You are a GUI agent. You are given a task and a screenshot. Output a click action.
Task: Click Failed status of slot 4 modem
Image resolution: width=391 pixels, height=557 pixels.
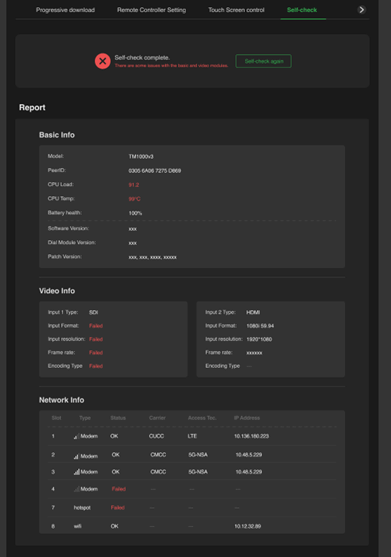tap(119, 489)
